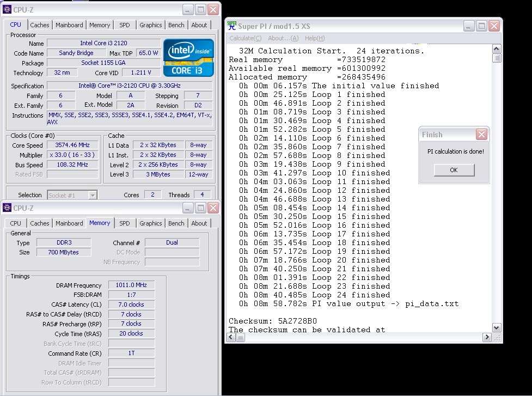Click the Command Rate value 1T

pos(131,354)
